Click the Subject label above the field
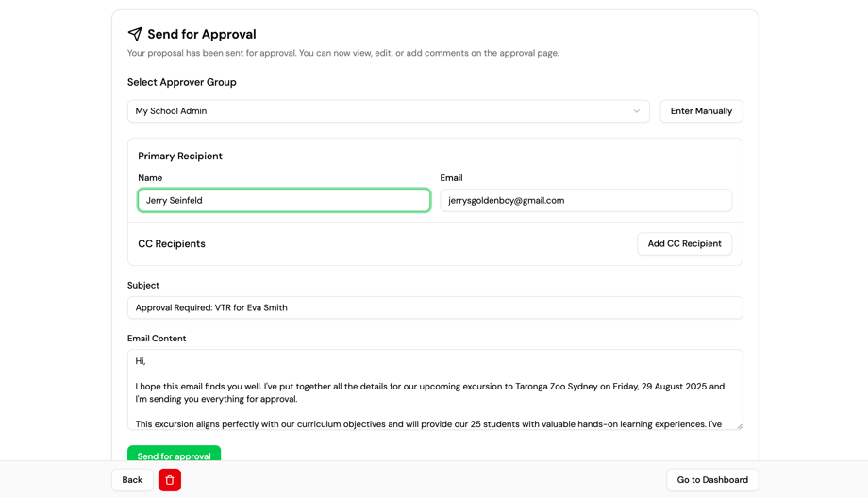 click(143, 285)
